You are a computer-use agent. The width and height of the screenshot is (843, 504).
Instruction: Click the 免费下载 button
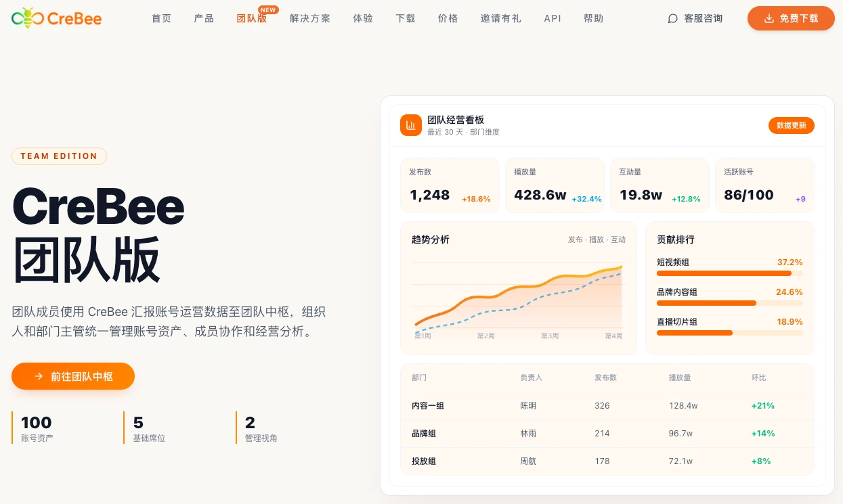coord(791,18)
